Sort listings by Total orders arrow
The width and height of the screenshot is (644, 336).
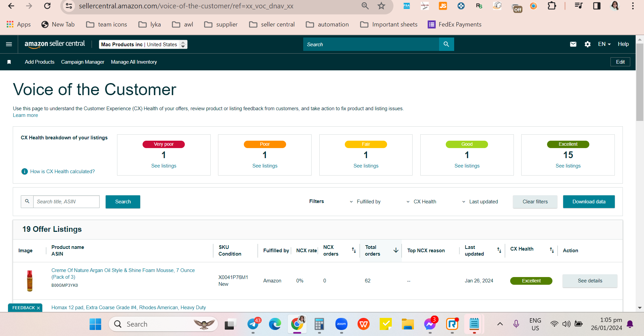click(396, 250)
